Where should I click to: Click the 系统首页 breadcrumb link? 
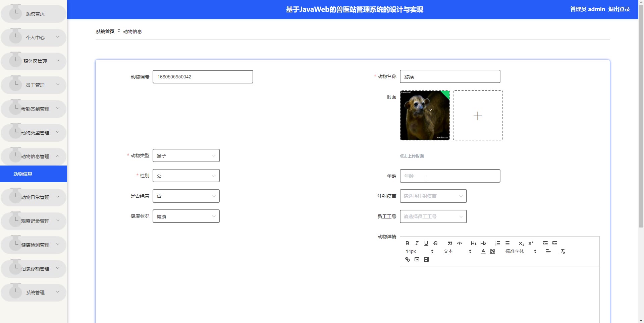pyautogui.click(x=105, y=31)
